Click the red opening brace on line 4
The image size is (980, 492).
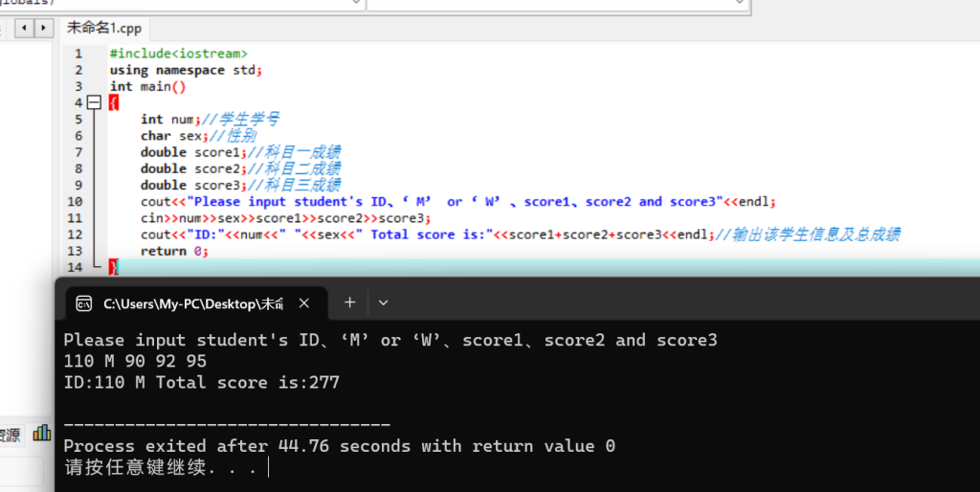113,102
